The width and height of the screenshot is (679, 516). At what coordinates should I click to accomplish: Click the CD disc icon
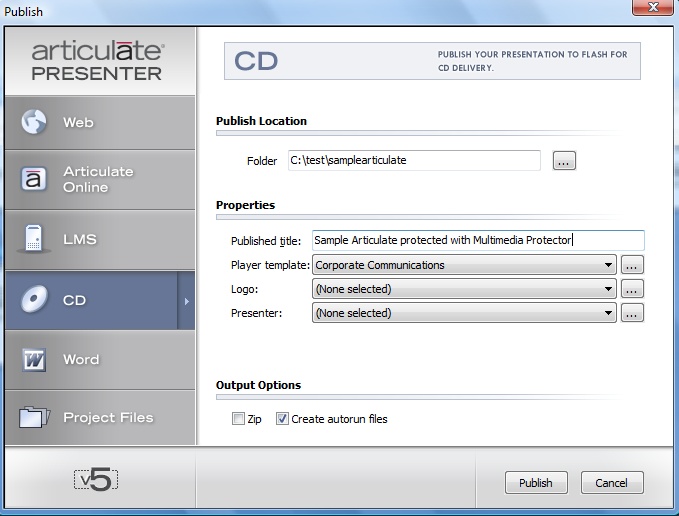[34, 299]
